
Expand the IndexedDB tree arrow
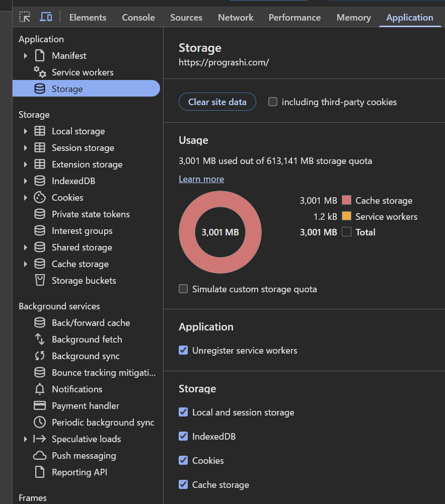[25, 181]
